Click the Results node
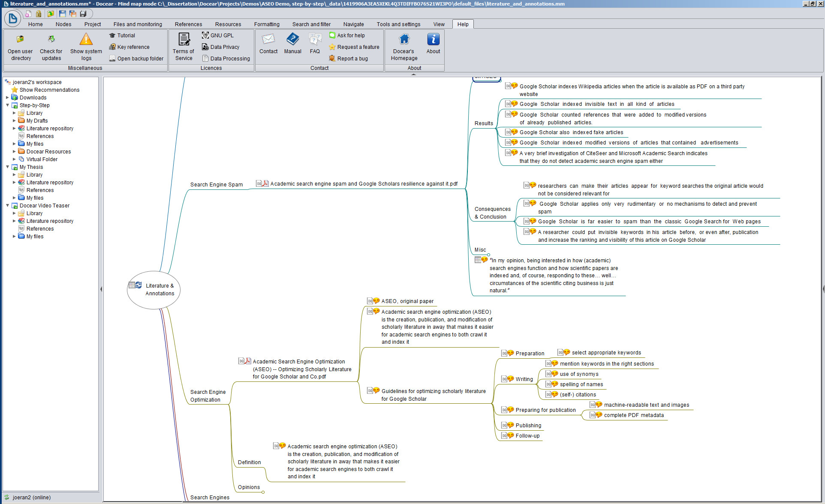Viewport: 825px width, 504px height. 484,123
